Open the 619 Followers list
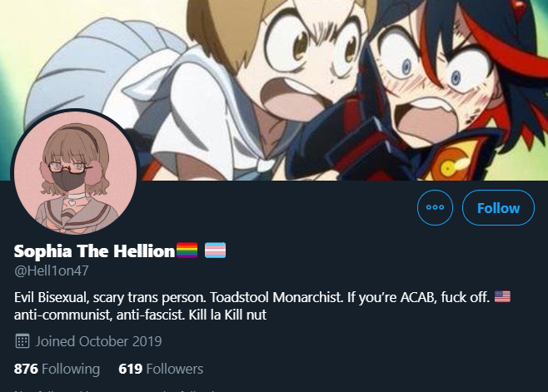548x392 pixels. pyautogui.click(x=161, y=369)
